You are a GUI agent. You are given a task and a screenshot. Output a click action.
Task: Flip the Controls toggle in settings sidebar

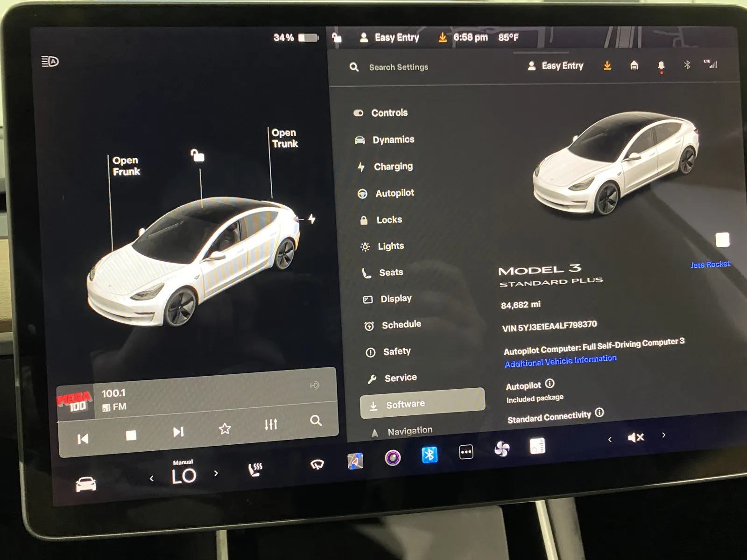[359, 112]
